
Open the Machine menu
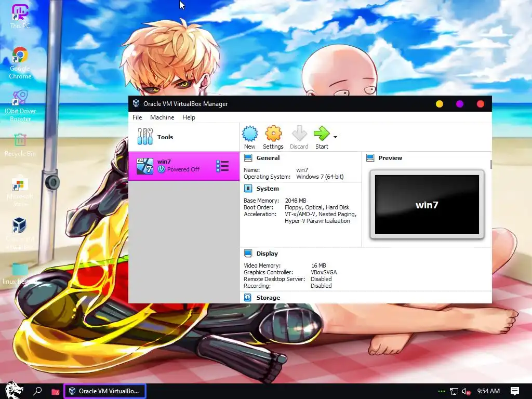coord(162,117)
